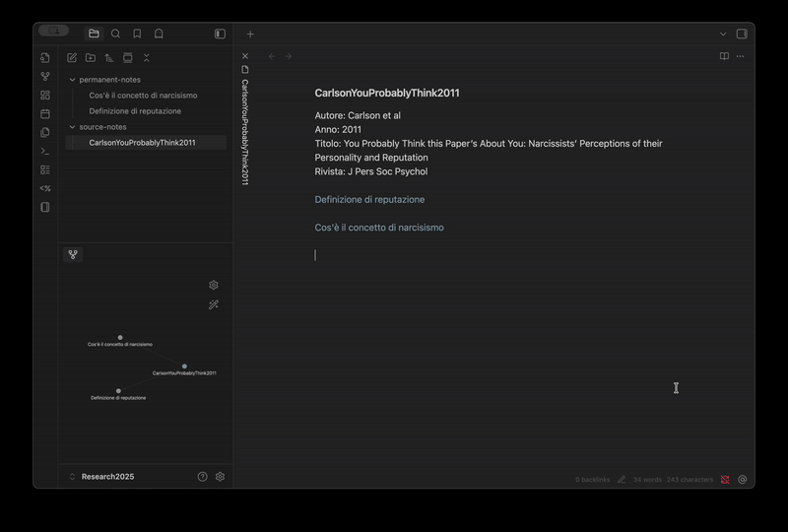Click the magic wand animate graph icon
This screenshot has width=788, height=532.
pyautogui.click(x=214, y=305)
